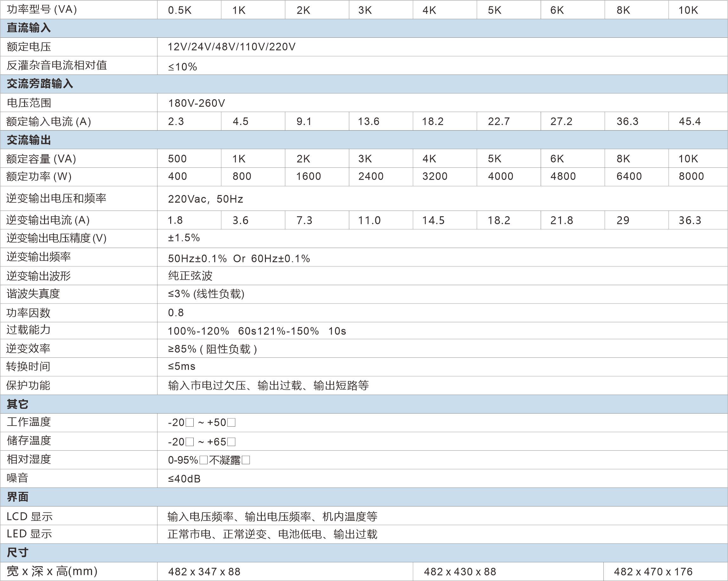Click the 尺寸 section header
This screenshot has width=728, height=581.
(x=17, y=553)
